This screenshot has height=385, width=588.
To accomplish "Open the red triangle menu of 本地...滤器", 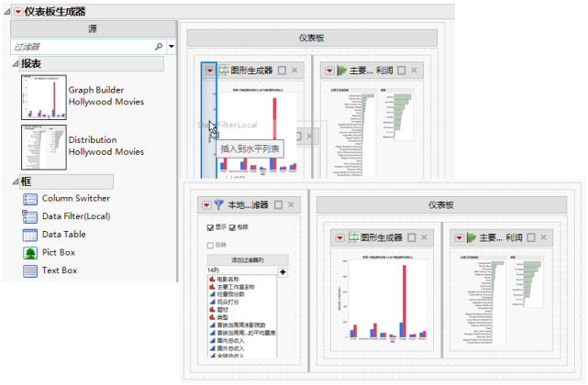I will pyautogui.click(x=206, y=205).
